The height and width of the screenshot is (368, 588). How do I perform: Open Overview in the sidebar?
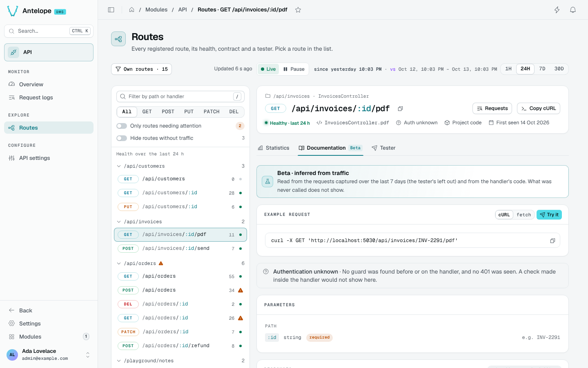(x=49, y=84)
